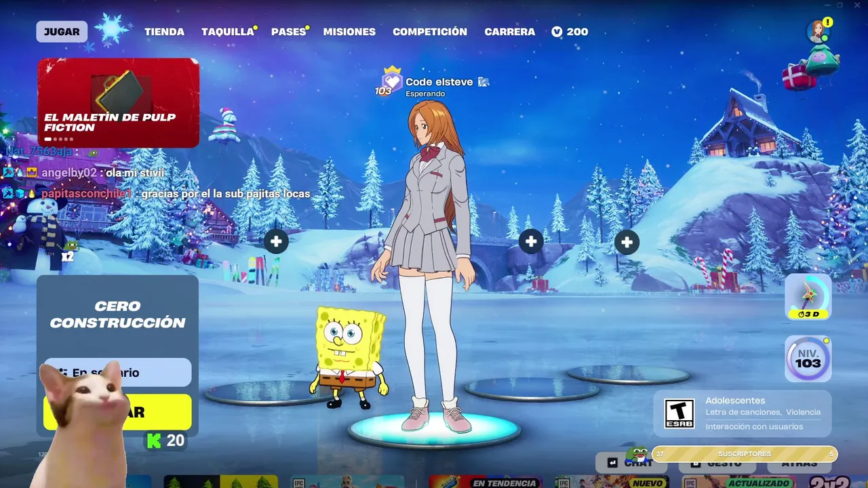
Task: Open the CARRERA tab
Action: point(509,32)
